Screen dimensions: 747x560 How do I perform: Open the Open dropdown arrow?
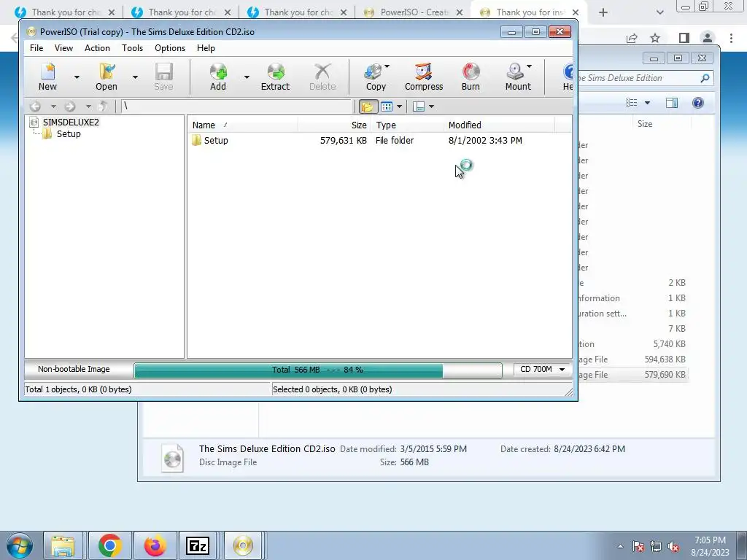pyautogui.click(x=135, y=77)
